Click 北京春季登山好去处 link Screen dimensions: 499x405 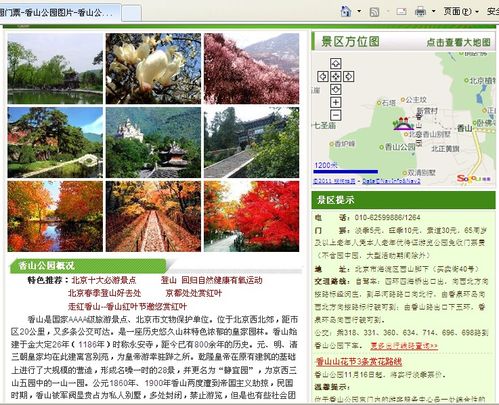pyautogui.click(x=104, y=293)
